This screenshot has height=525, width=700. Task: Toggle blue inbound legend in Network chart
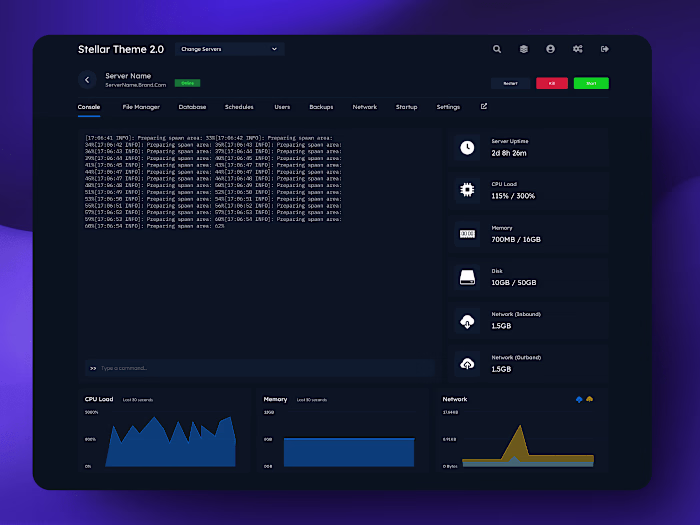pos(579,399)
